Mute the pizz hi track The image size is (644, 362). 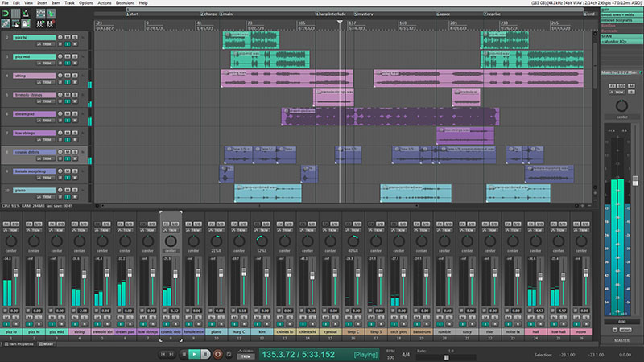[68, 37]
